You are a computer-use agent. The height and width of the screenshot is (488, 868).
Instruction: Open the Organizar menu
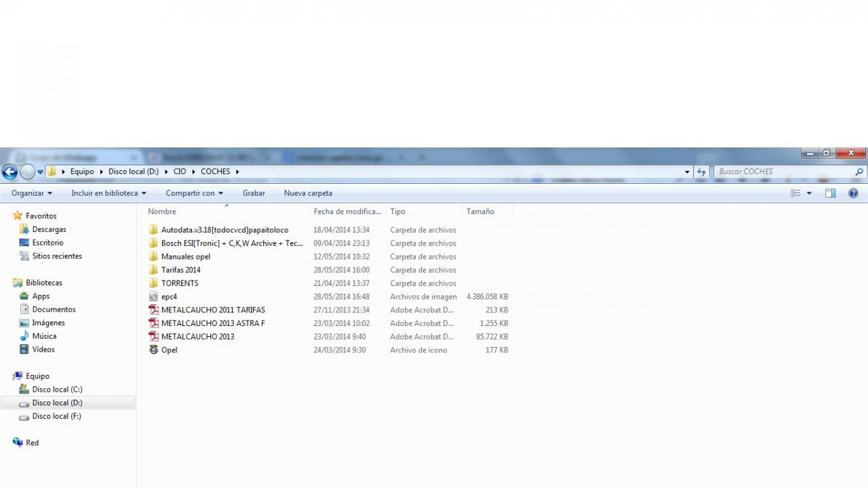click(x=31, y=193)
